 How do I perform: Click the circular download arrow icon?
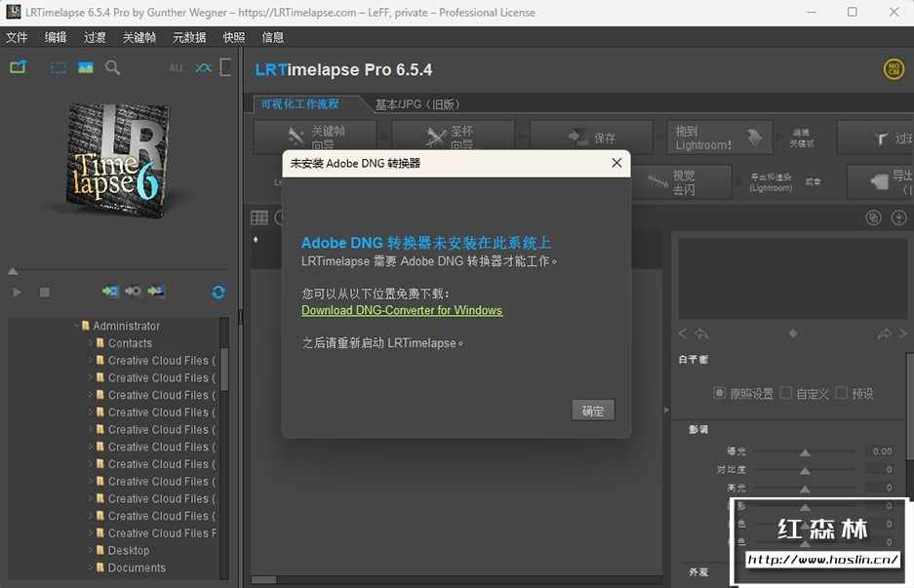point(898,218)
